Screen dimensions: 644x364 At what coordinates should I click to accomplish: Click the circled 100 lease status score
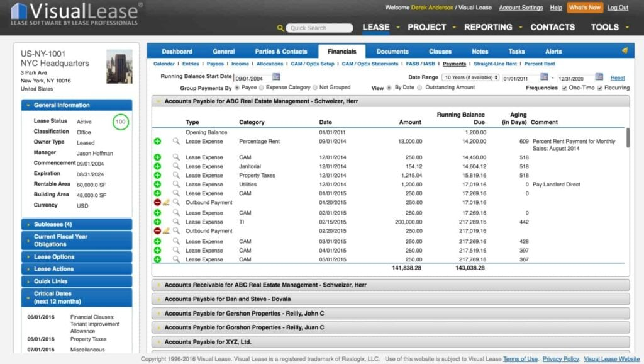coord(120,122)
